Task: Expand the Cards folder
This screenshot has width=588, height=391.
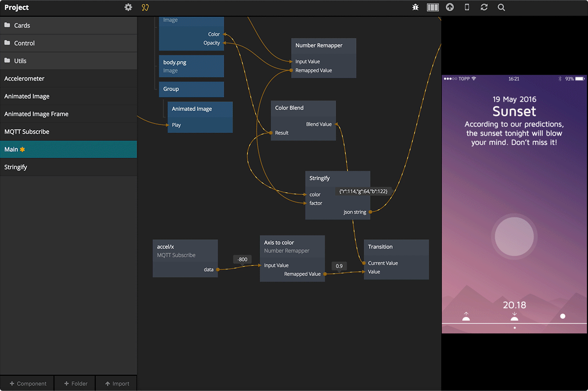Action: [23, 25]
